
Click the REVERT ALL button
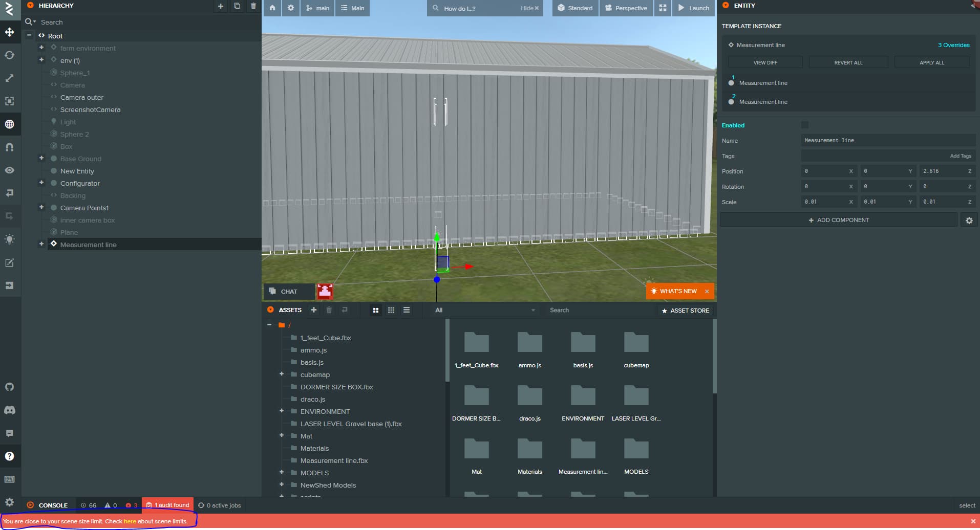click(x=848, y=62)
